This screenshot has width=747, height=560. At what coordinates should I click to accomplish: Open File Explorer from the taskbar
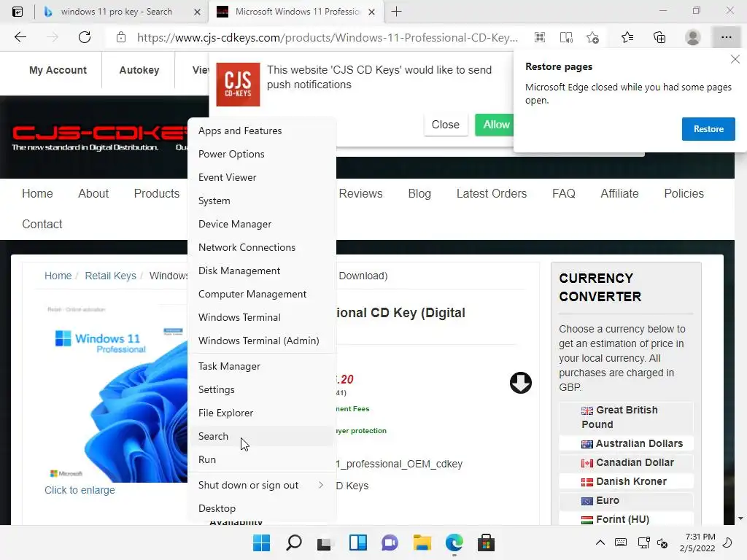click(x=422, y=542)
